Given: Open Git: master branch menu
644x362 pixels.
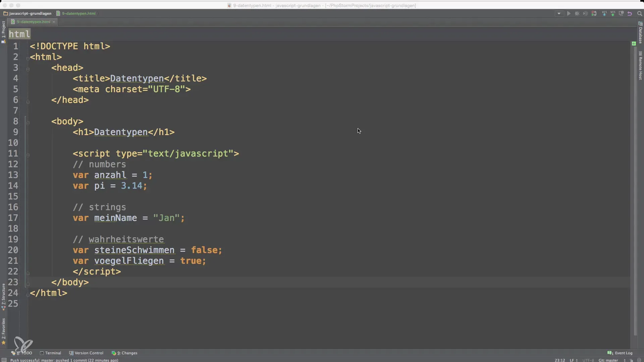Looking at the screenshot, I should [x=611, y=360].
